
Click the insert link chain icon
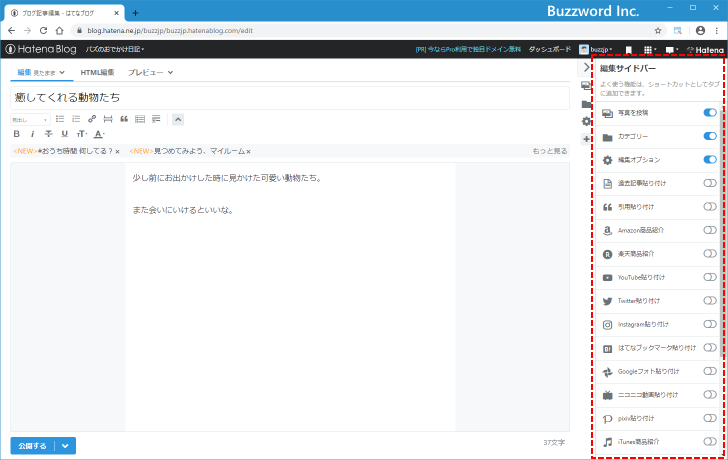(x=92, y=119)
